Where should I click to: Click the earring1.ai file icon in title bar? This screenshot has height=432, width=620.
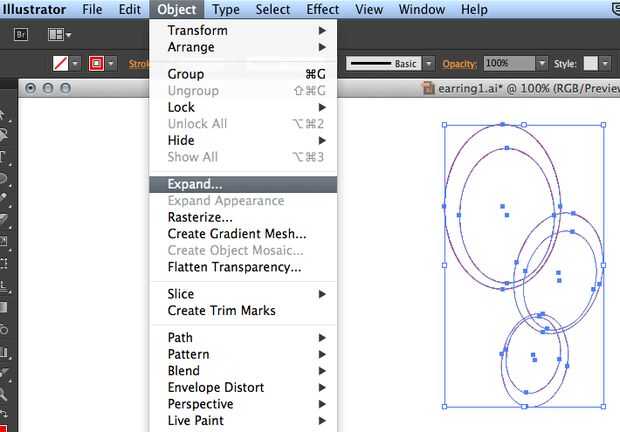point(428,88)
